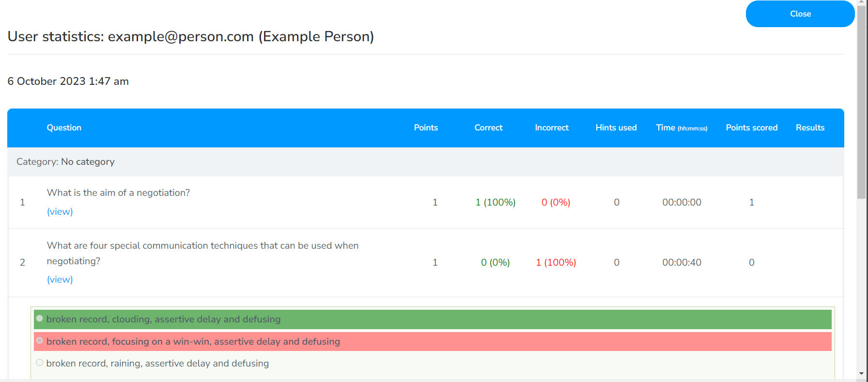Select the radio option mentioning clouding
The image size is (868, 382).
40,319
